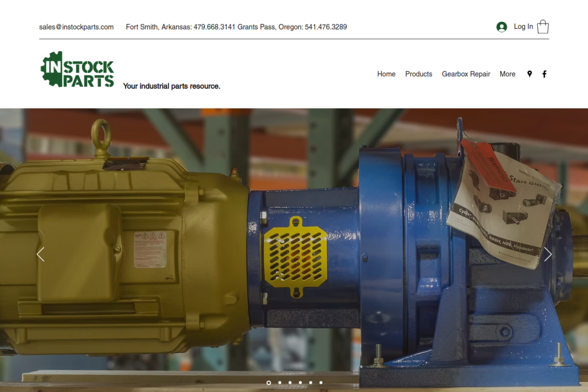Open the shopping cart bag icon
This screenshot has width=588, height=392.
click(543, 27)
